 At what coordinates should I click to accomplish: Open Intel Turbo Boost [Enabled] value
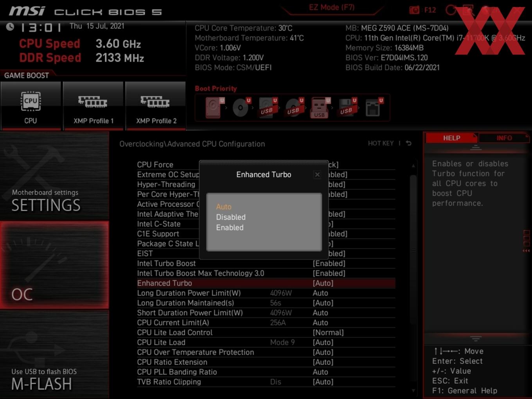coord(329,264)
